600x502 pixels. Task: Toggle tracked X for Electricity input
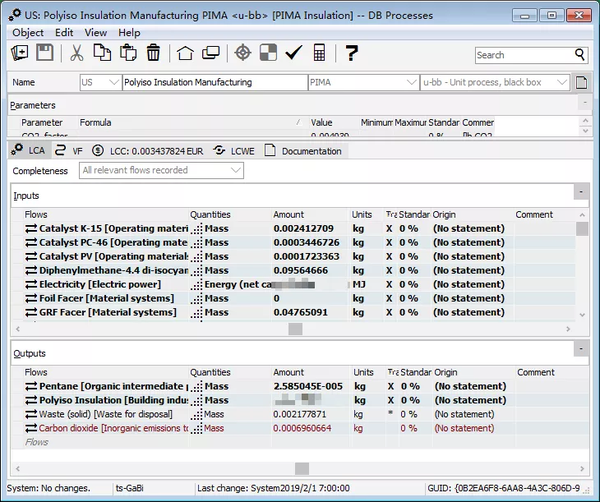tap(389, 284)
